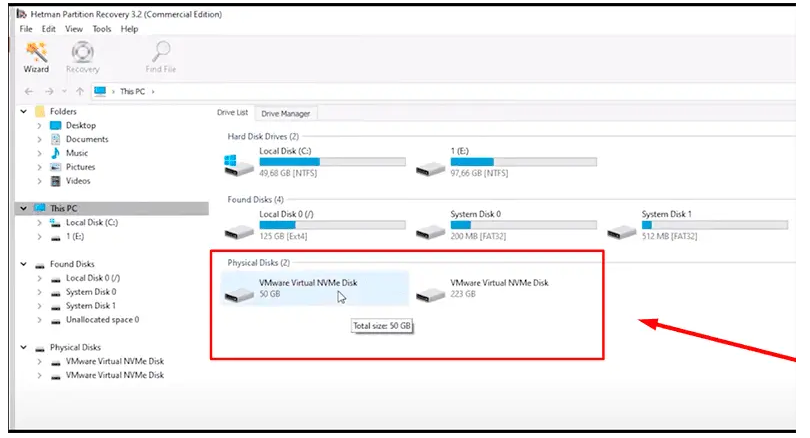
Task: Click the Physical Disks (2) group heading
Action: click(258, 262)
